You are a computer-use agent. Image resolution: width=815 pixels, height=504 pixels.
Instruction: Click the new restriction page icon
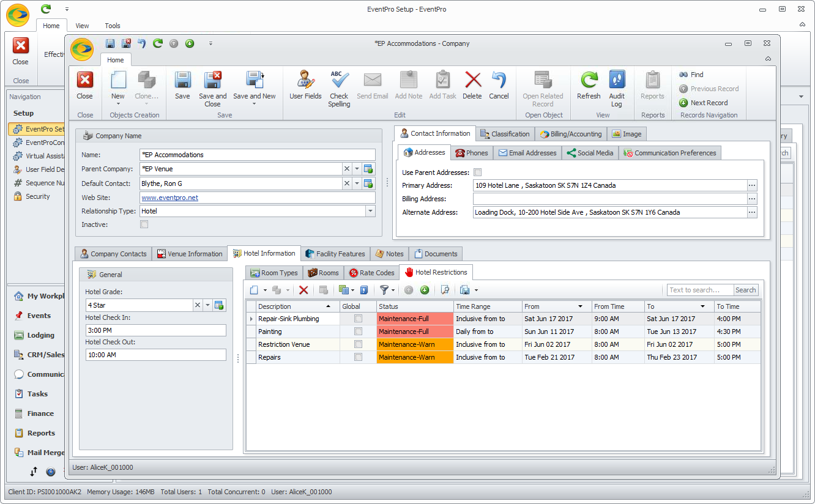[255, 290]
